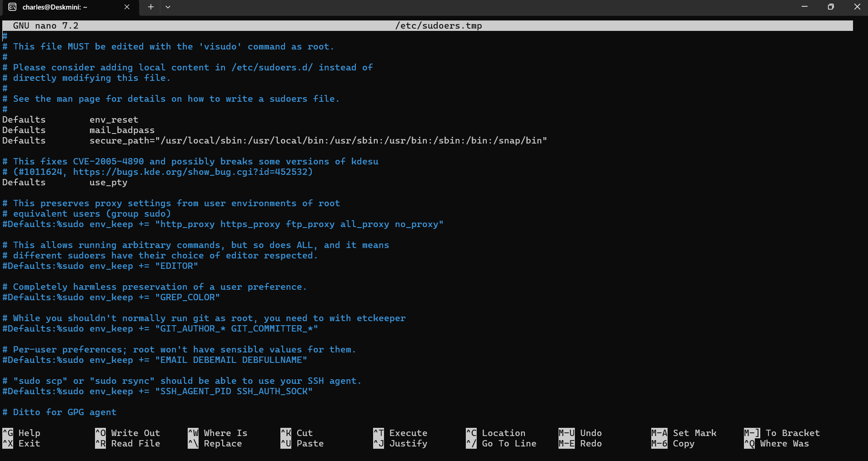868x461 pixels.
Task: Click the ^G Help shortcut
Action: 22,433
